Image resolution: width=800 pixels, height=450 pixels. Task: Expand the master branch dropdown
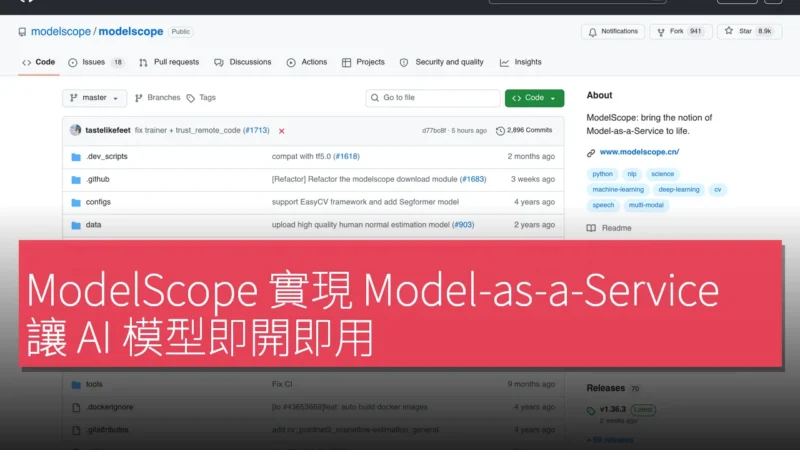coord(94,98)
